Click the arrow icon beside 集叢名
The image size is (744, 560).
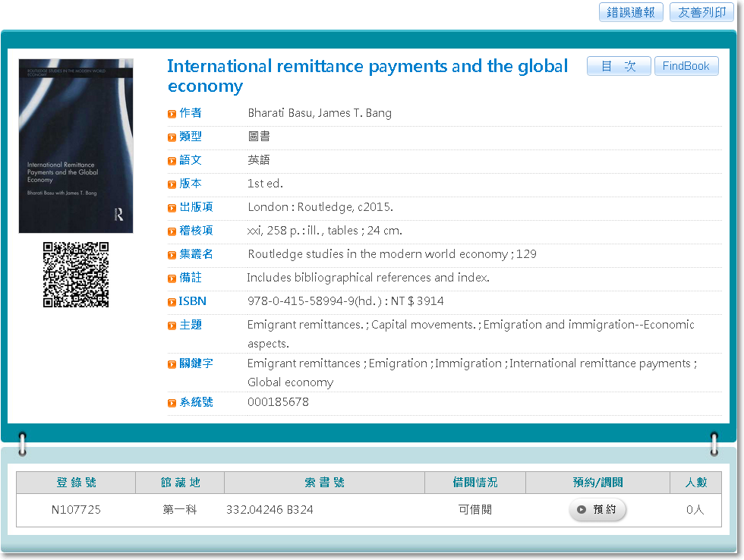coord(172,255)
